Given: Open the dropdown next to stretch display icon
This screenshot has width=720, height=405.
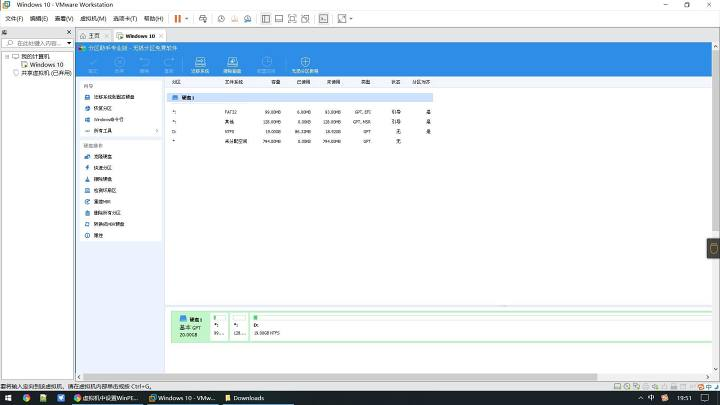Looking at the screenshot, I should (x=351, y=19).
